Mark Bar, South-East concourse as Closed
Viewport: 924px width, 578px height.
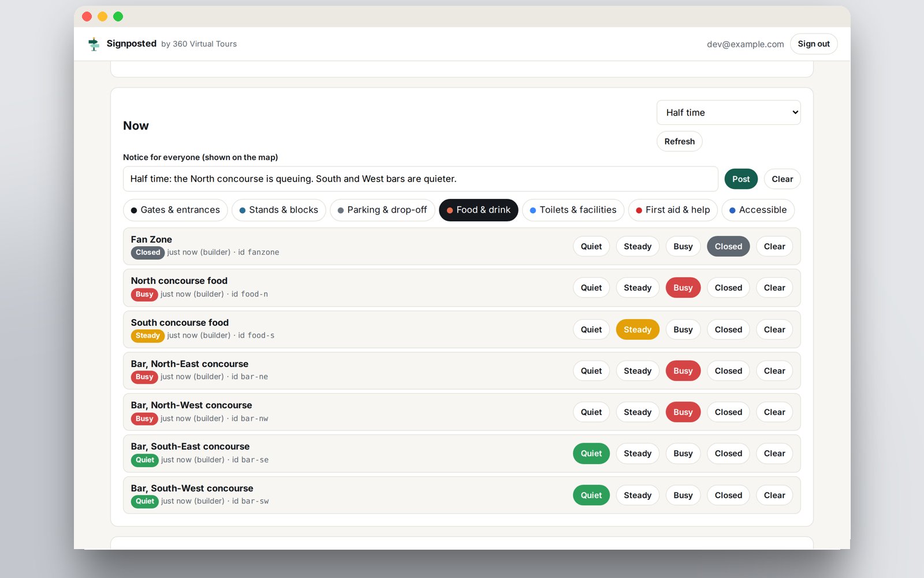(x=728, y=454)
